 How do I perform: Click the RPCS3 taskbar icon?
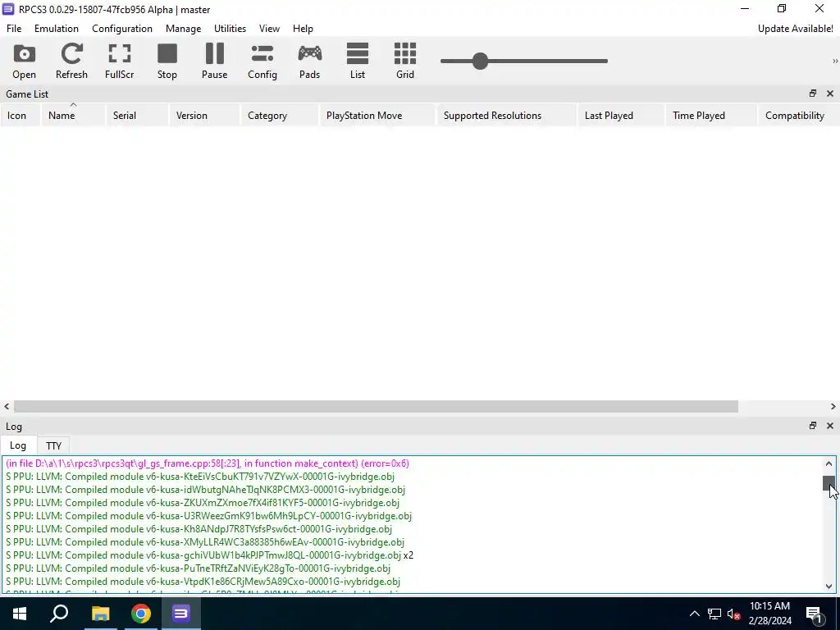tap(181, 614)
